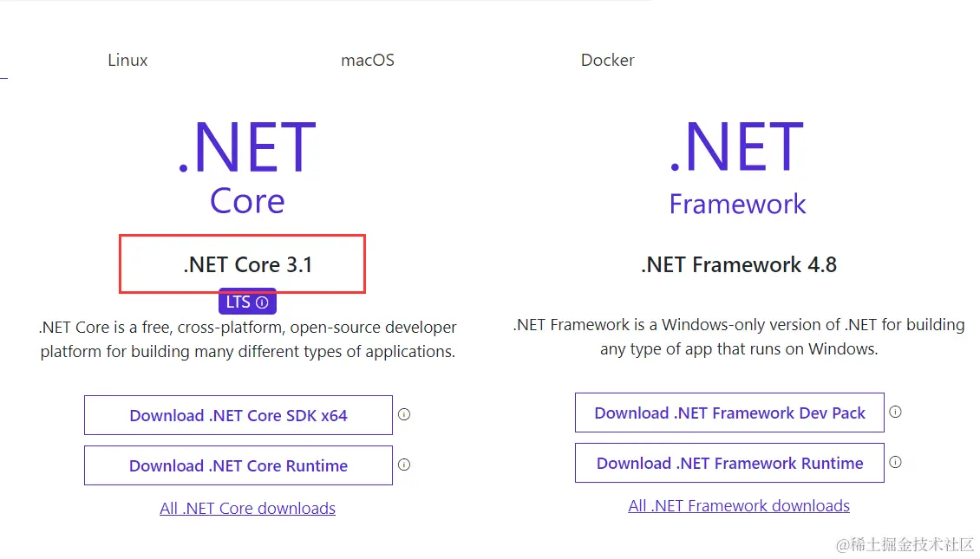Click info icon beside .NET Core SDK download
This screenshot has width=980, height=559.
coord(404,414)
